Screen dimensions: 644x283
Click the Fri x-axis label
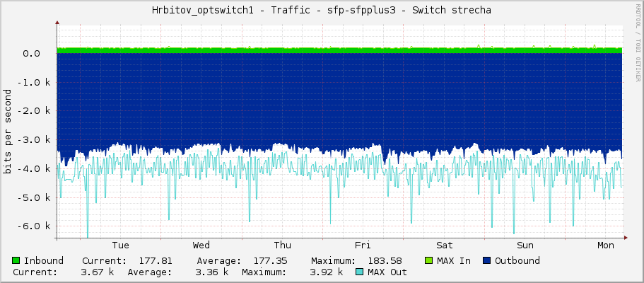coord(363,246)
